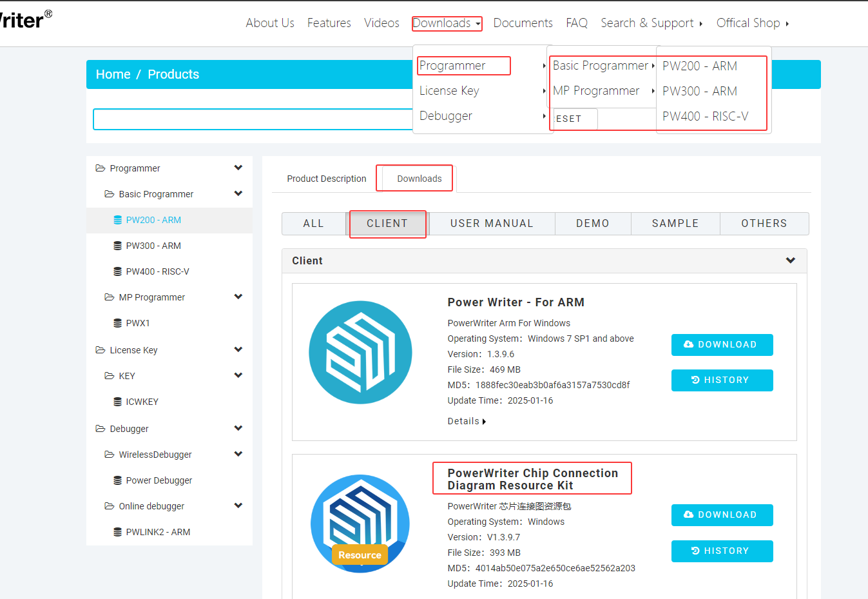This screenshot has height=599, width=868.
Task: Switch to the Product Description tab
Action: click(327, 179)
